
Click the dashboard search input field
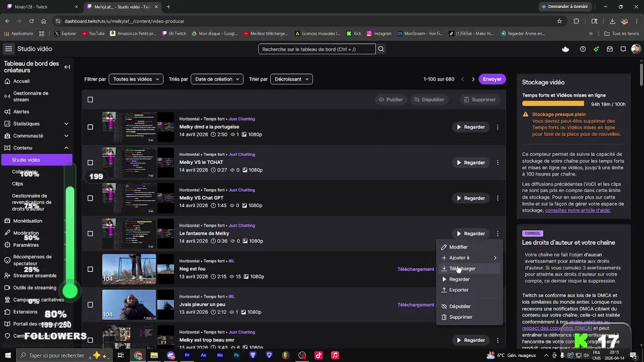317,49
